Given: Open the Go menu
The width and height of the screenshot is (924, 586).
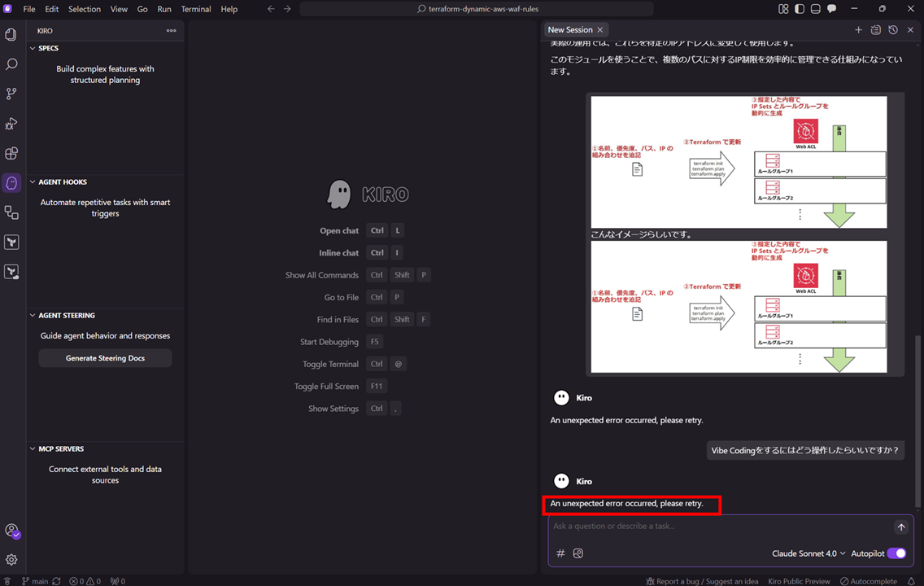Looking at the screenshot, I should point(142,9).
